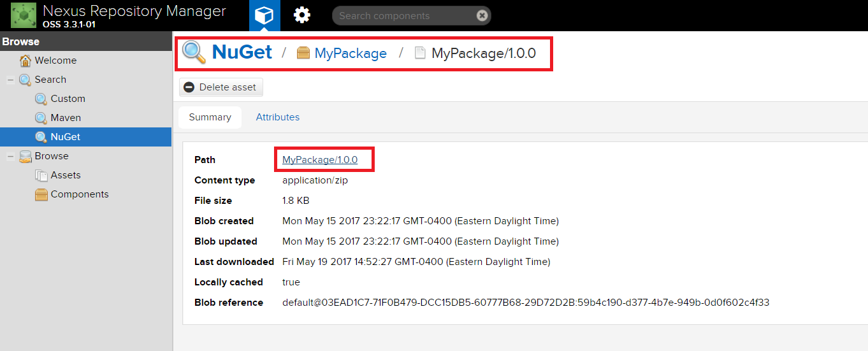868x351 pixels.
Task: Navigate to NuGet in the breadcrumb
Action: tap(242, 52)
